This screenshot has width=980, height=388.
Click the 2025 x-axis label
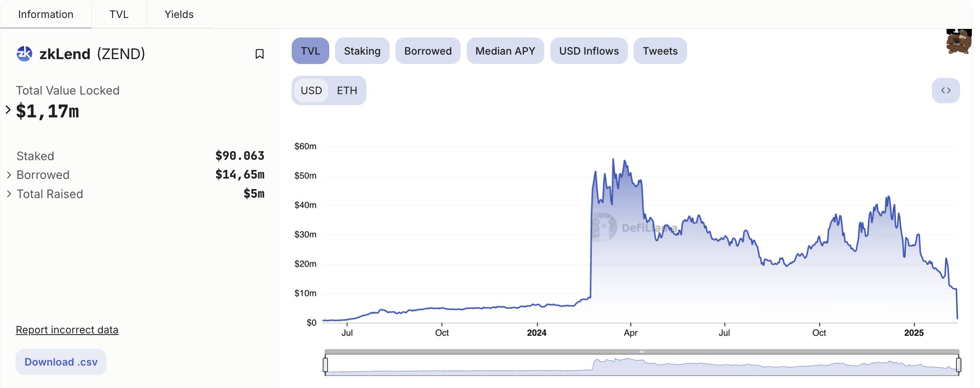914,333
